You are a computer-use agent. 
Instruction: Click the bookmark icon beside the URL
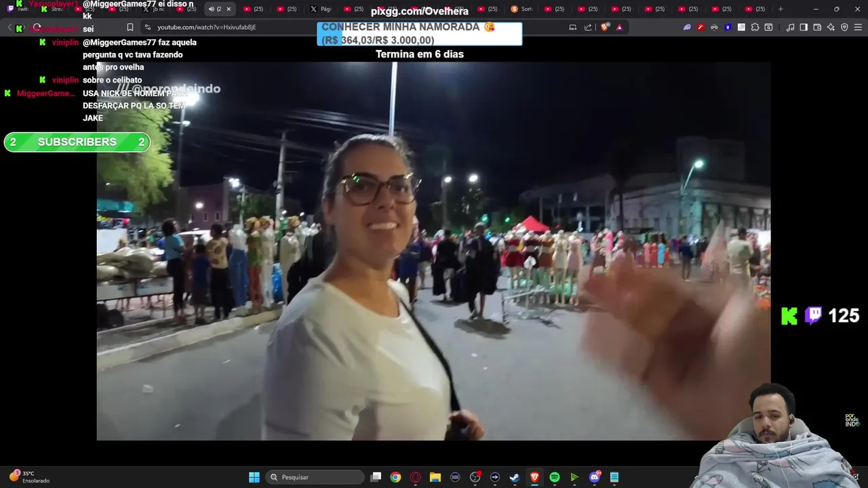point(130,27)
